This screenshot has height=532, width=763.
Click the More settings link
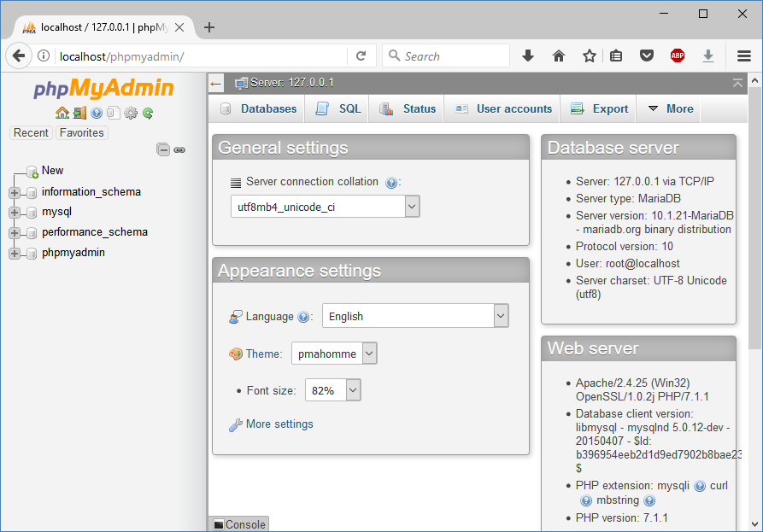pos(279,424)
